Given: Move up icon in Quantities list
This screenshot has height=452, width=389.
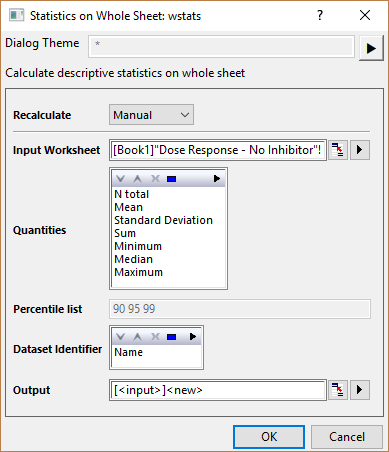Looking at the screenshot, I should click(x=137, y=179).
